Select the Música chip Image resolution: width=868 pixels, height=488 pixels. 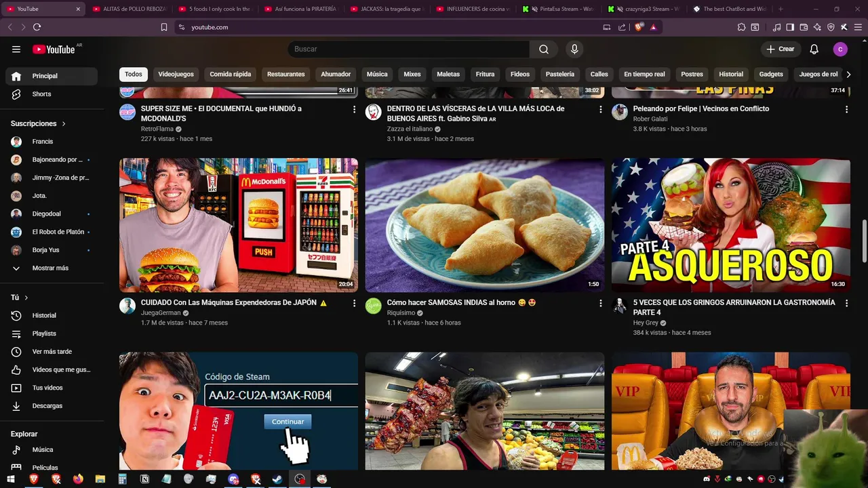[x=377, y=74]
